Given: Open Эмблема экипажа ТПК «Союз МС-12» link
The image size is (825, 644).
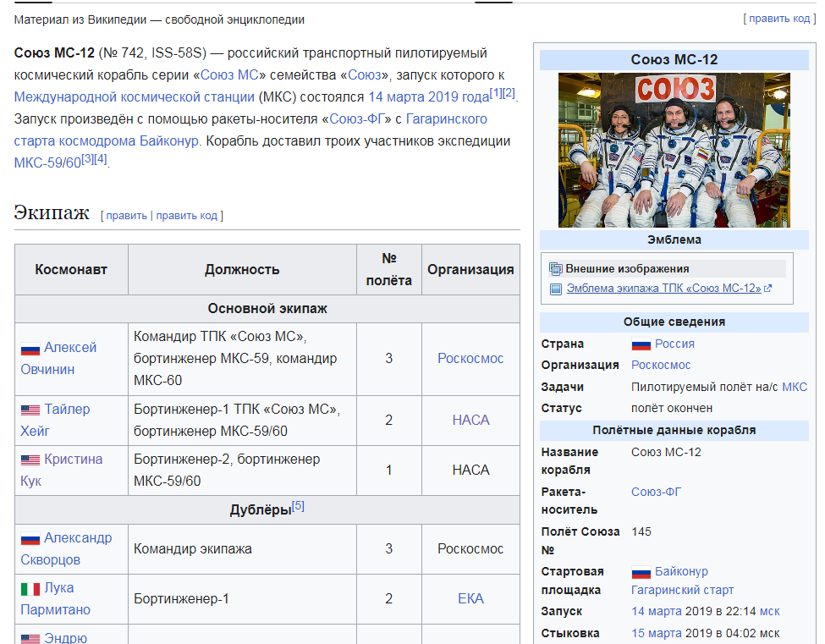Looking at the screenshot, I should click(x=663, y=289).
